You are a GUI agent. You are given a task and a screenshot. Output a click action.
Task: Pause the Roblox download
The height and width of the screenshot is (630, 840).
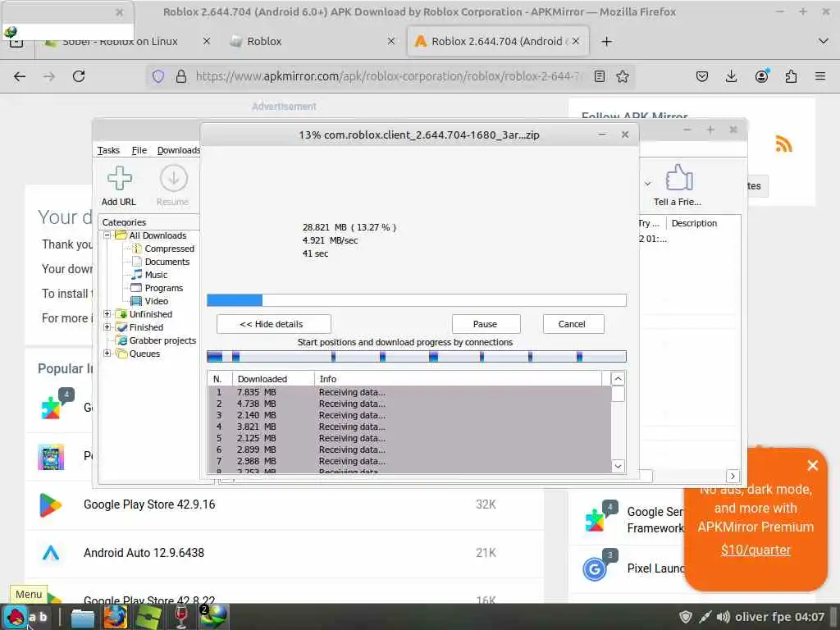click(486, 324)
